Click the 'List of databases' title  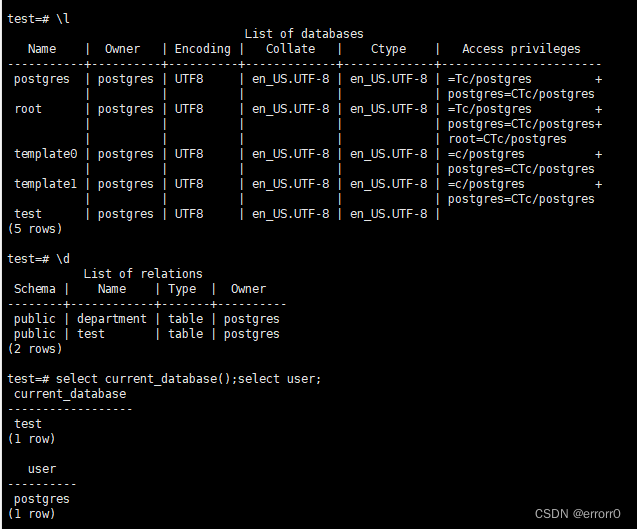coord(304,34)
